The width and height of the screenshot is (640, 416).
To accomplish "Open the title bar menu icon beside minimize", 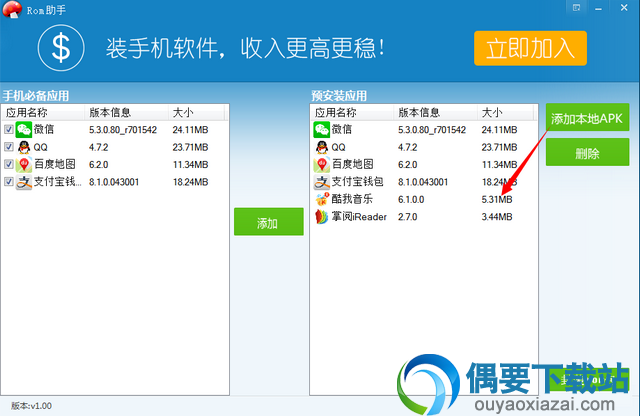I will point(576,7).
